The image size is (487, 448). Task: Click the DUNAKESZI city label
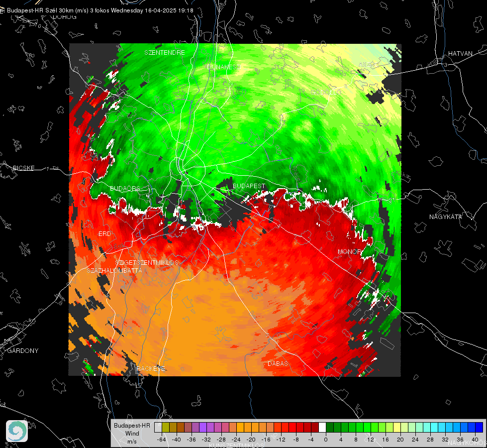(224, 67)
